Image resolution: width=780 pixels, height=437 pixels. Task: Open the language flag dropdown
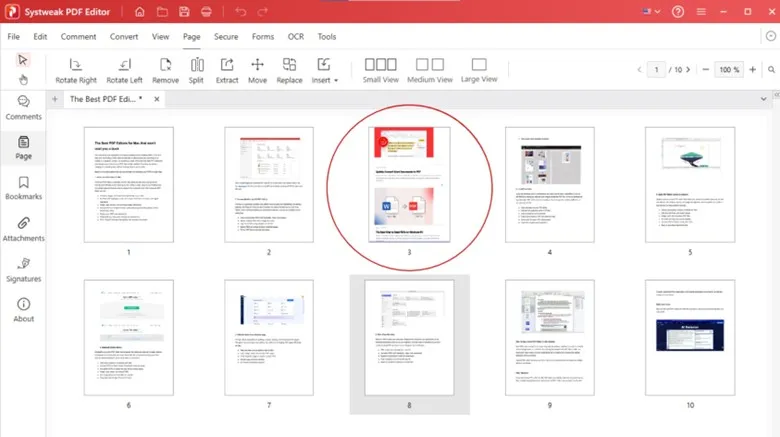[x=656, y=12]
